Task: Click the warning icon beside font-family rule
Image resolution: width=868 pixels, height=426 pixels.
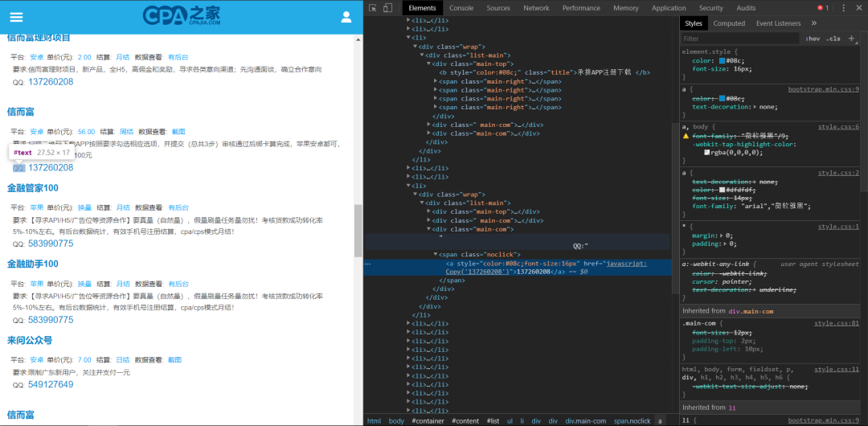Action: (x=686, y=136)
